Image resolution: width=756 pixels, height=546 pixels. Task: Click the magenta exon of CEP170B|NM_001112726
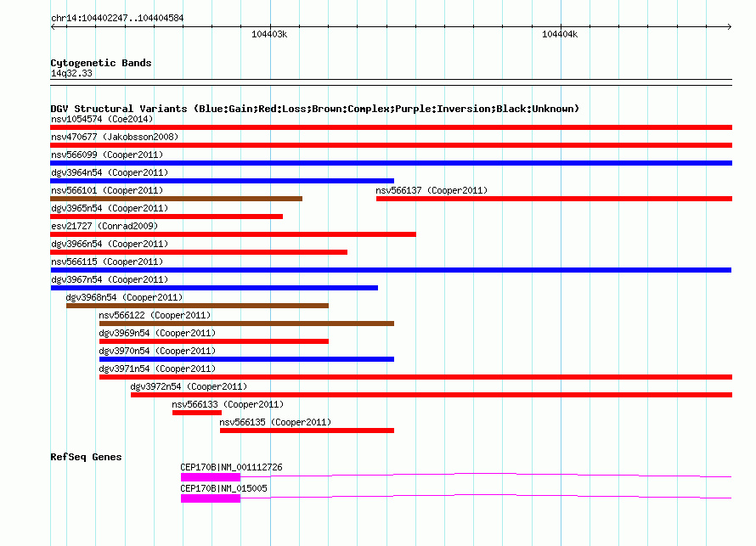tap(211, 477)
